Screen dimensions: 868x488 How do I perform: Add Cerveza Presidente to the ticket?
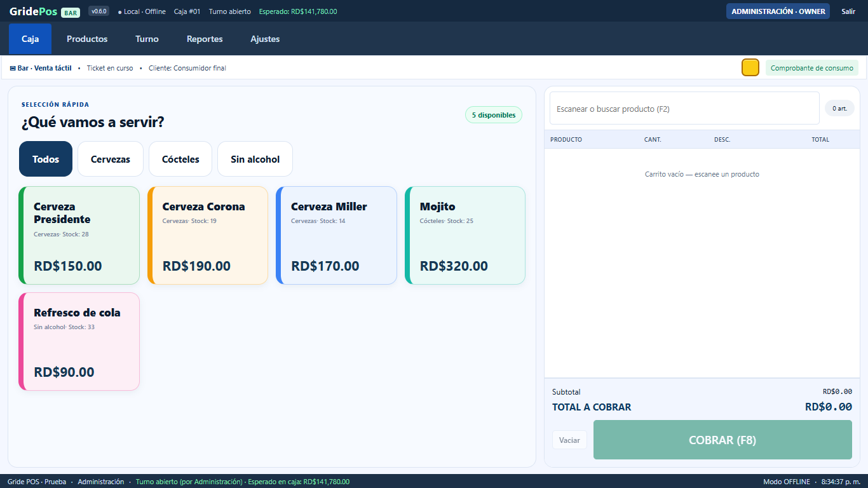[x=79, y=235]
